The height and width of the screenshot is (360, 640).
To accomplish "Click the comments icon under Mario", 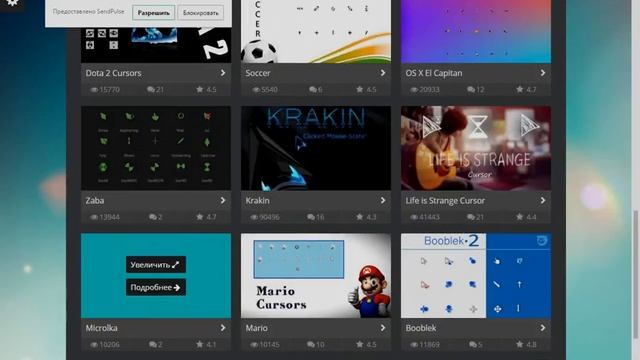I will (x=311, y=344).
